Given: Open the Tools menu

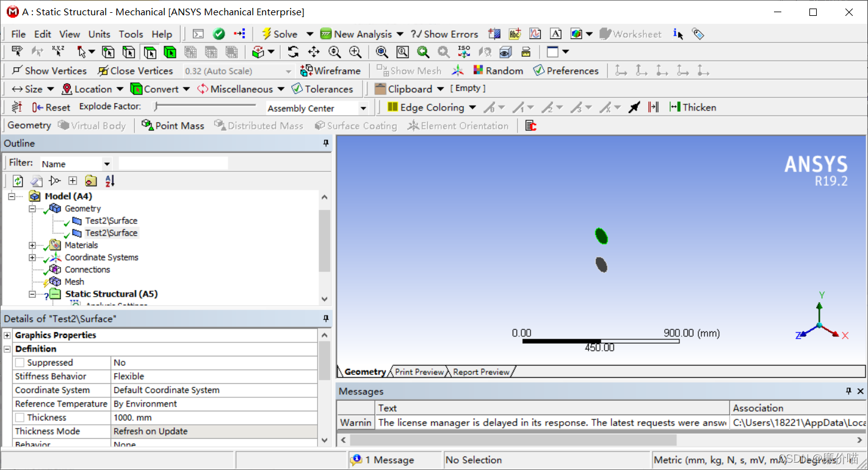Looking at the screenshot, I should click(131, 34).
